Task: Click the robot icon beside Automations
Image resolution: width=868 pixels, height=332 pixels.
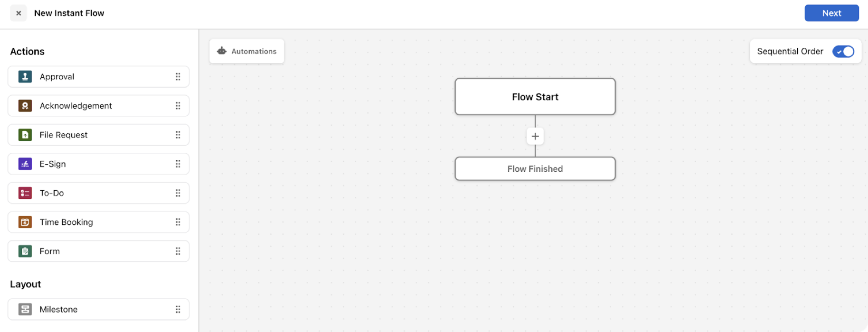Action: [x=222, y=51]
